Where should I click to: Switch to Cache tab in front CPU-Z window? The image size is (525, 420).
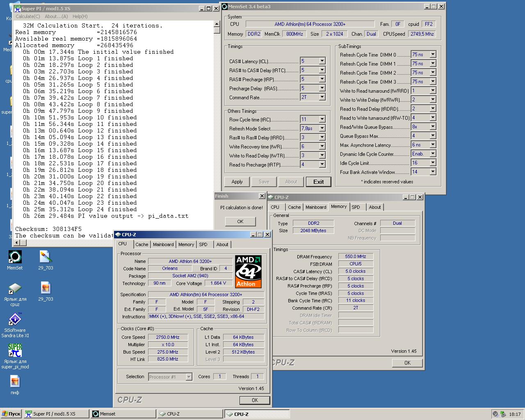pos(142,244)
